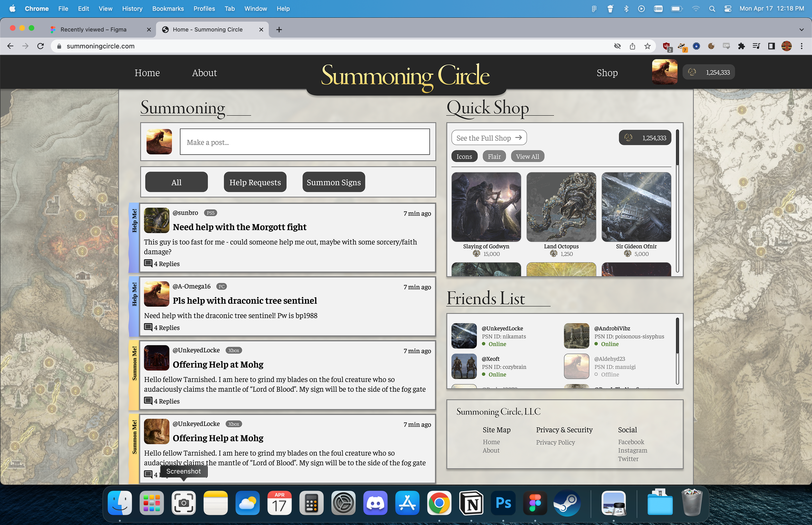This screenshot has height=525, width=812.
Task: Click the profile avatar in site header
Action: [664, 72]
